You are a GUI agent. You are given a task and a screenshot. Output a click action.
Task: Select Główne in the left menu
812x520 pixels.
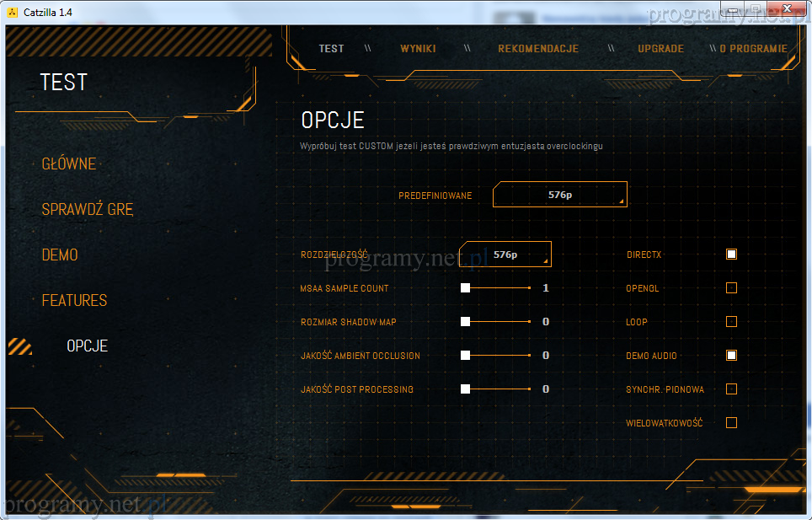pyautogui.click(x=69, y=164)
